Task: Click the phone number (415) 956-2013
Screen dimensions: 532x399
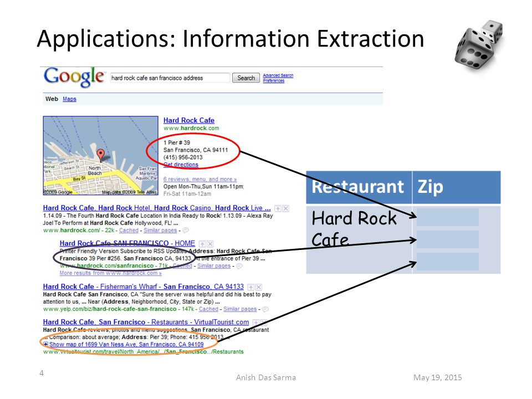Action: [183, 157]
